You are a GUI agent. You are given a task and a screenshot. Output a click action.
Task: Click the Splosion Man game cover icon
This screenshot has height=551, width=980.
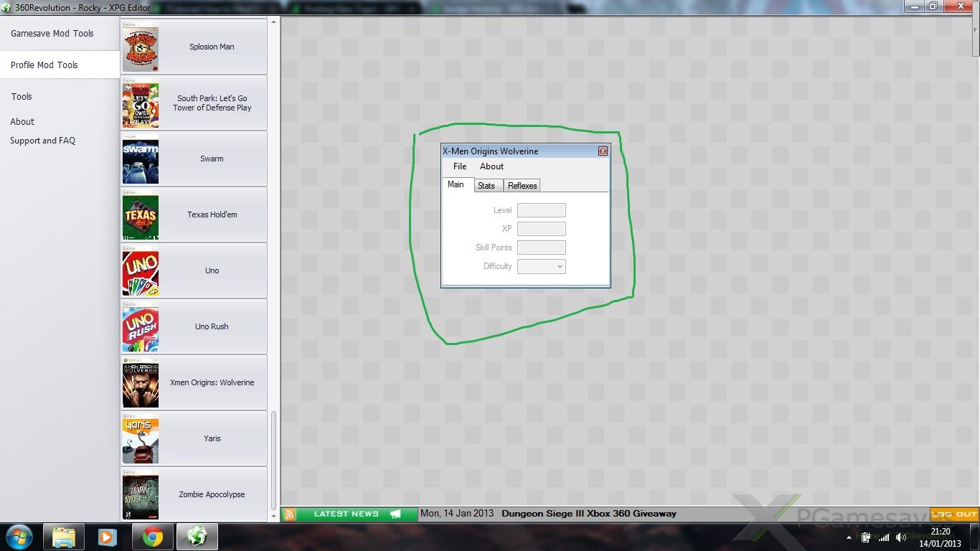141,47
